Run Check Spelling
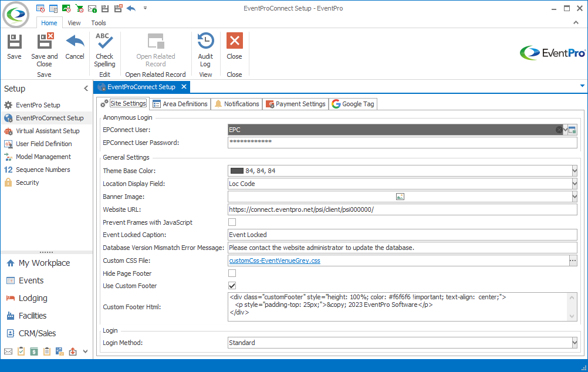The image size is (588, 372). tap(104, 50)
